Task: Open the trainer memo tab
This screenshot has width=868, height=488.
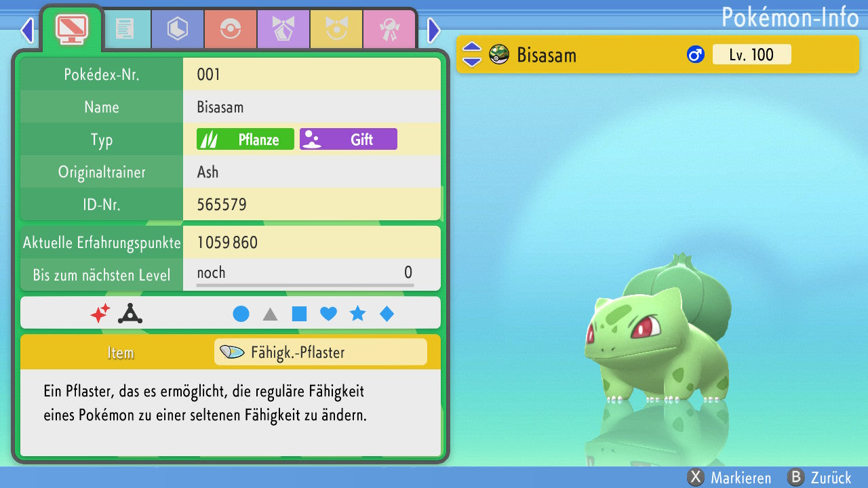Action: pos(124,29)
